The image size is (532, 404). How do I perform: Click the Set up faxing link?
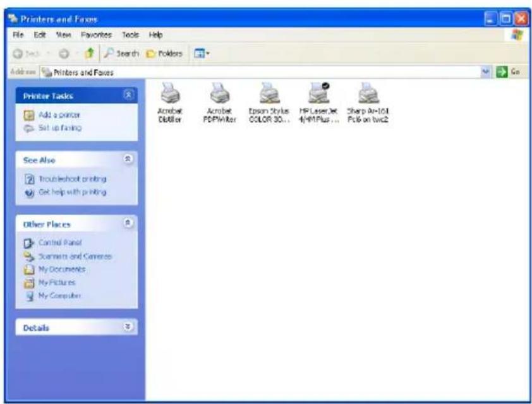(60, 128)
